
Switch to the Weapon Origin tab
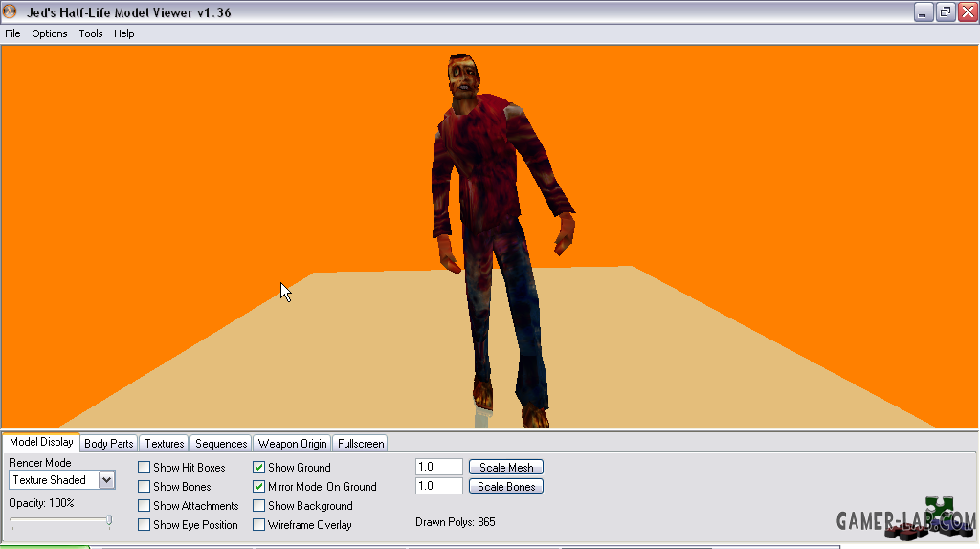click(x=293, y=444)
